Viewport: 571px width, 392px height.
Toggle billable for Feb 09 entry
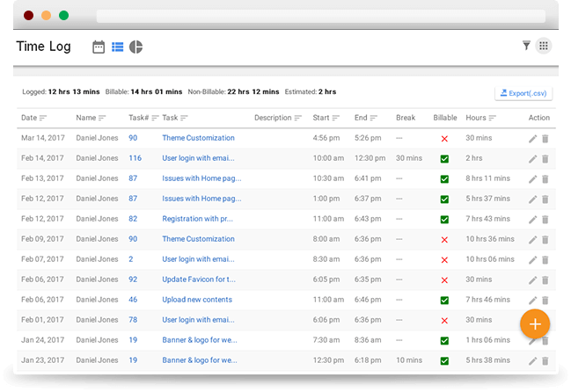point(444,240)
